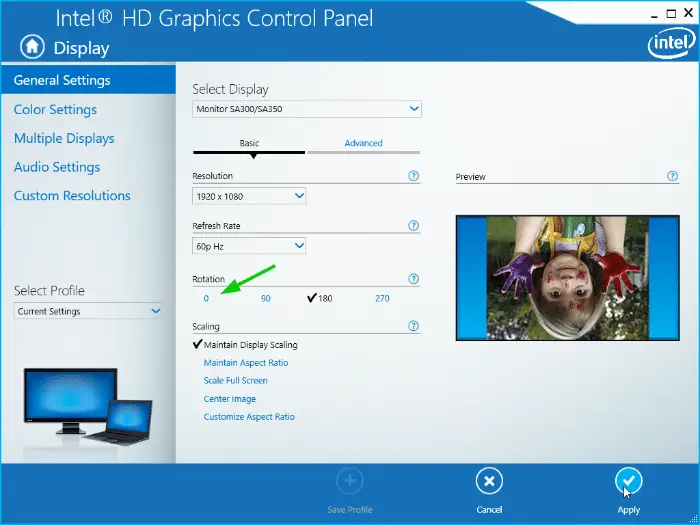Select the checked 180 rotation option

pyautogui.click(x=320, y=298)
